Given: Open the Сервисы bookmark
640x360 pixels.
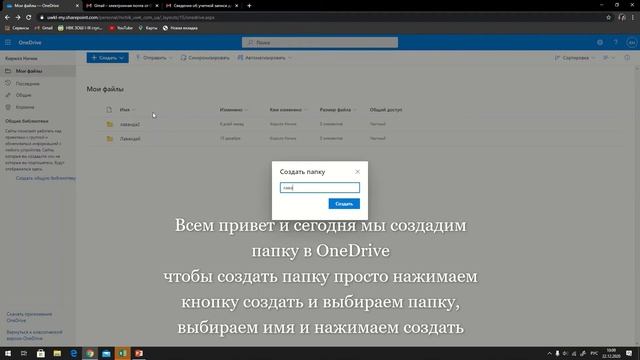Looking at the screenshot, I should [17, 28].
